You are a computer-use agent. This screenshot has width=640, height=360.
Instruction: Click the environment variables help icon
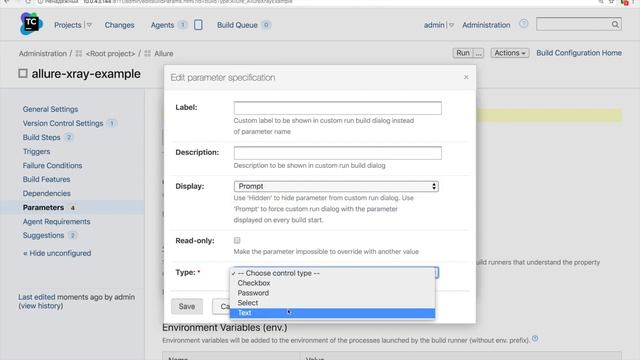click(x=535, y=339)
